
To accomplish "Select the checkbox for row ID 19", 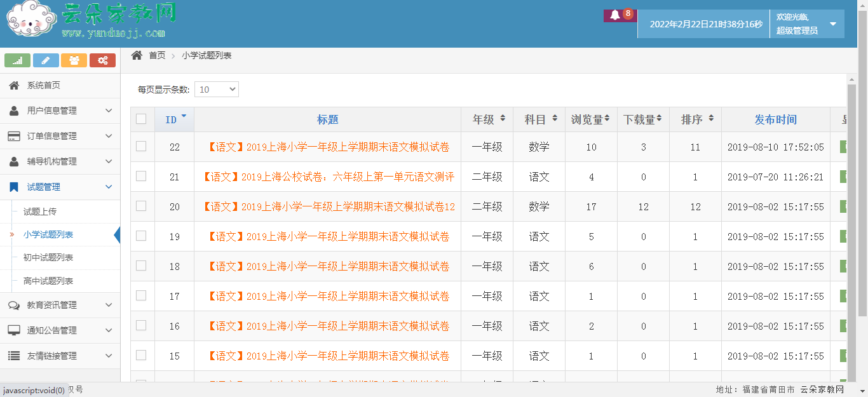I will coord(141,236).
